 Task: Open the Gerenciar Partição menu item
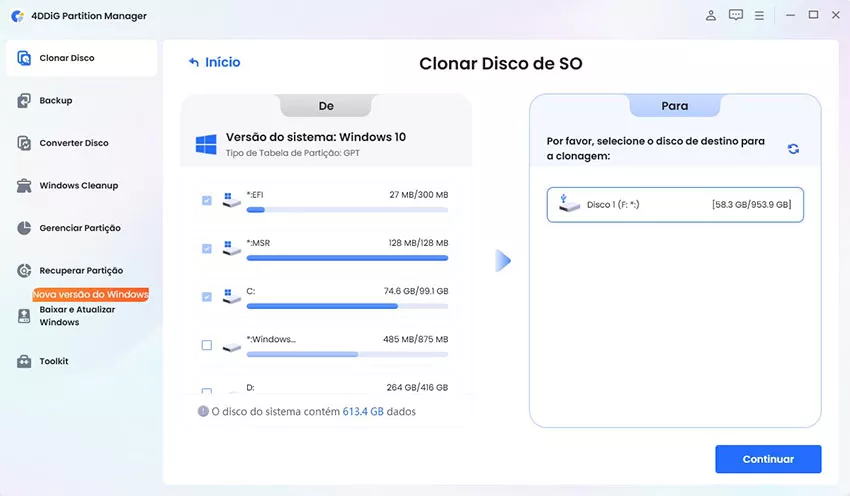coord(81,228)
